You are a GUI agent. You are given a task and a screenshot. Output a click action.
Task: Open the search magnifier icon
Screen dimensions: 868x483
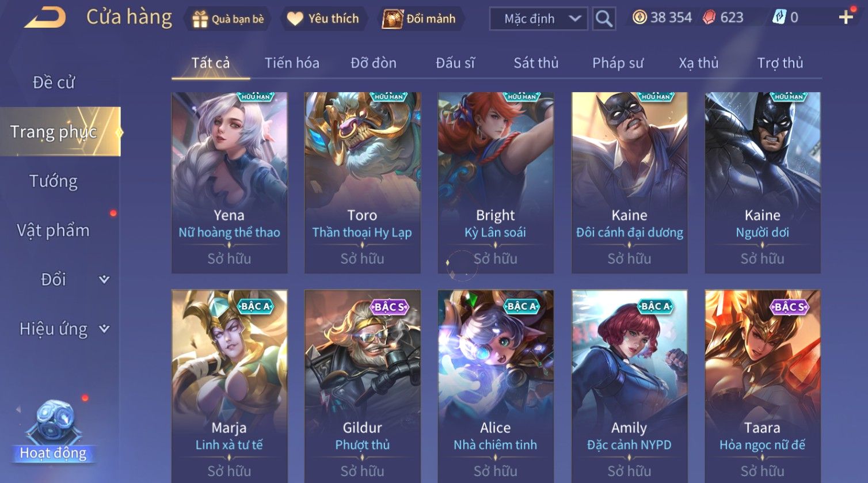point(604,18)
